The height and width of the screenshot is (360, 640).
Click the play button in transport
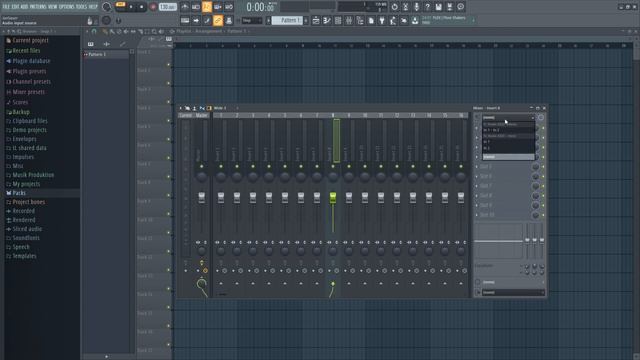tap(131, 7)
